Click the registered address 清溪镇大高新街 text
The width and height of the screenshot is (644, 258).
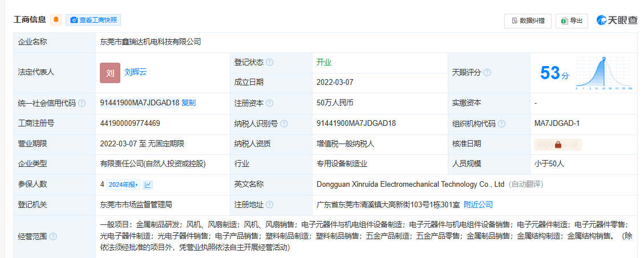coord(388,204)
